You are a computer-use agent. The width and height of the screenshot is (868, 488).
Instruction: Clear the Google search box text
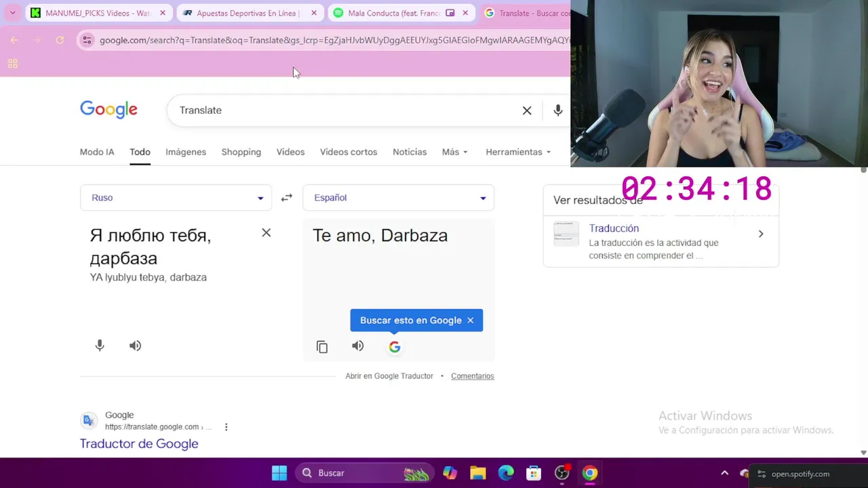(527, 110)
